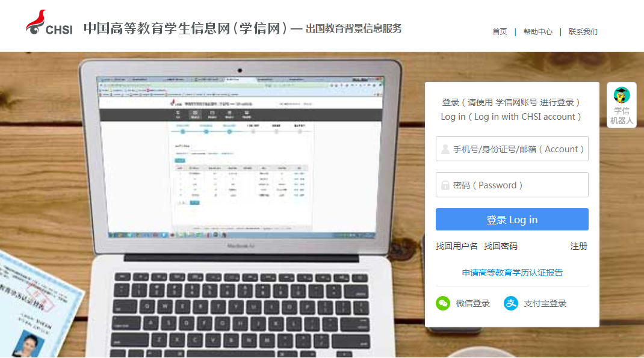This screenshot has height=358, width=644.
Task: Open the 学信机器人 robot assistant
Action: click(621, 104)
